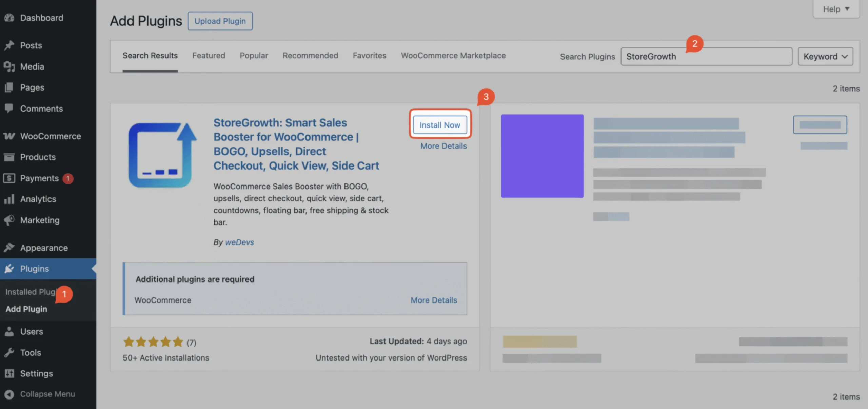Click the blurred install button on second card
This screenshot has height=409, width=868.
820,125
